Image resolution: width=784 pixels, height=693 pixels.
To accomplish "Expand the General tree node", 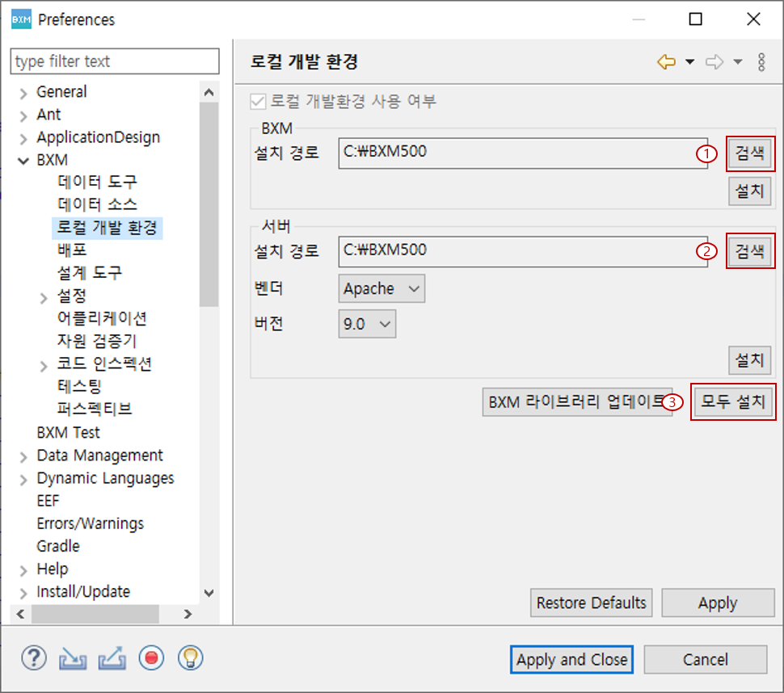I will [x=23, y=93].
